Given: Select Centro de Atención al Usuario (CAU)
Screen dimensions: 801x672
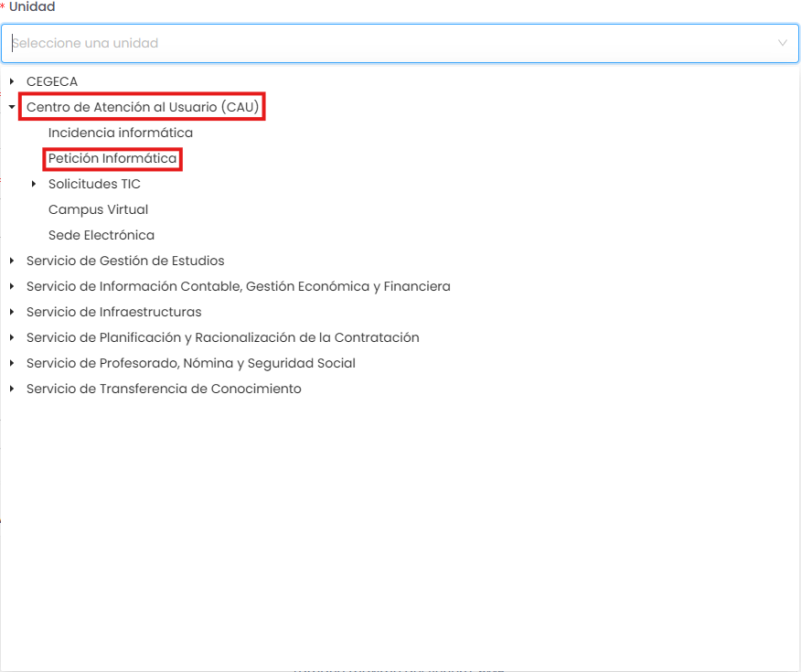Looking at the screenshot, I should pyautogui.click(x=144, y=107).
